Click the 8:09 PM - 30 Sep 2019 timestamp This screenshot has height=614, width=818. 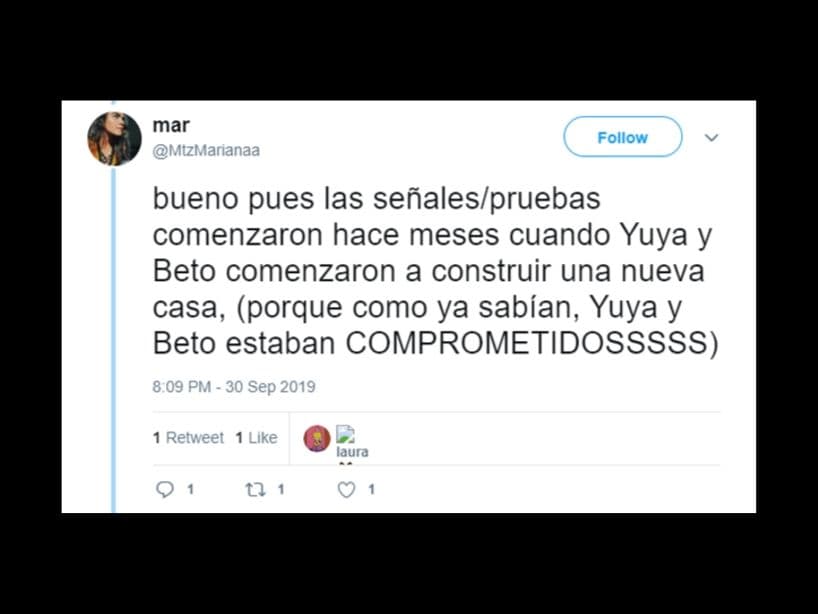[x=234, y=387]
